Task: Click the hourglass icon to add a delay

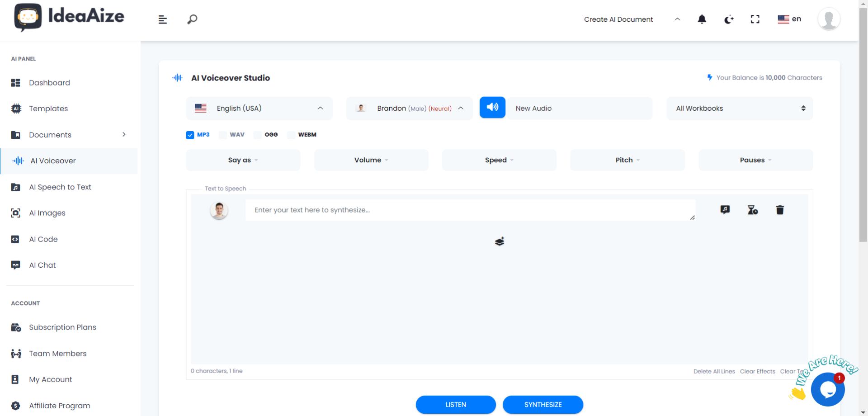Action: [x=752, y=209]
